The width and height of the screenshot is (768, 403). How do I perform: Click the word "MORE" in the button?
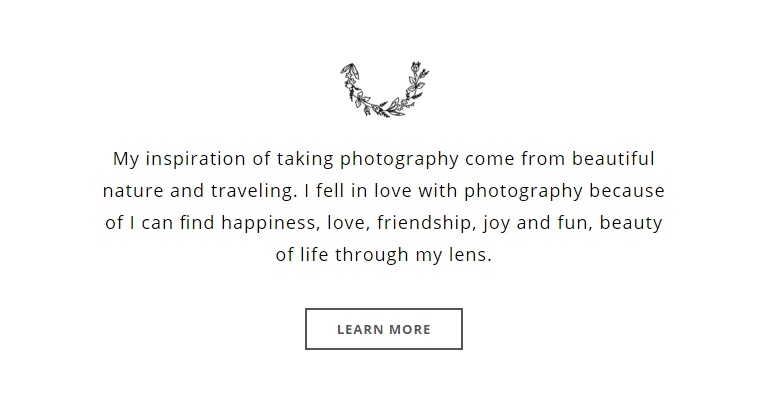pos(410,329)
